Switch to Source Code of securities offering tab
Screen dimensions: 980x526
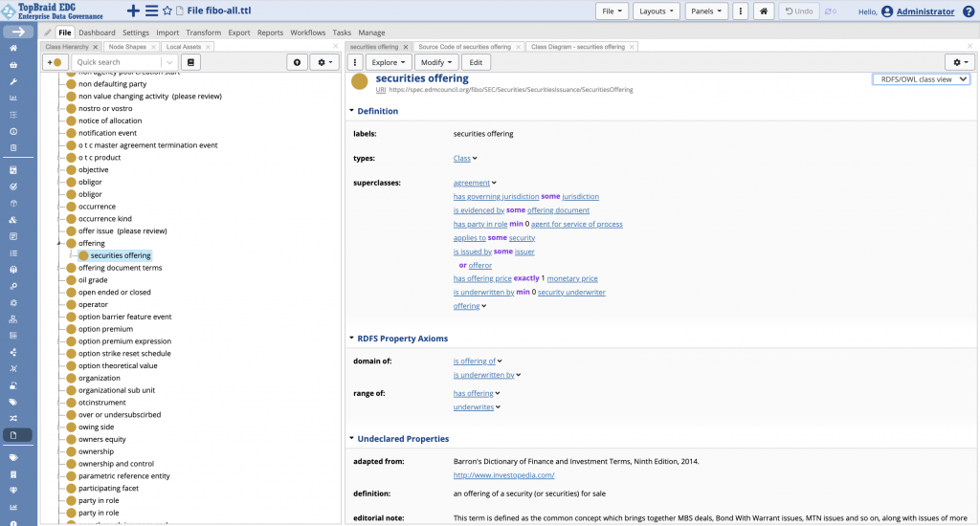click(464, 47)
